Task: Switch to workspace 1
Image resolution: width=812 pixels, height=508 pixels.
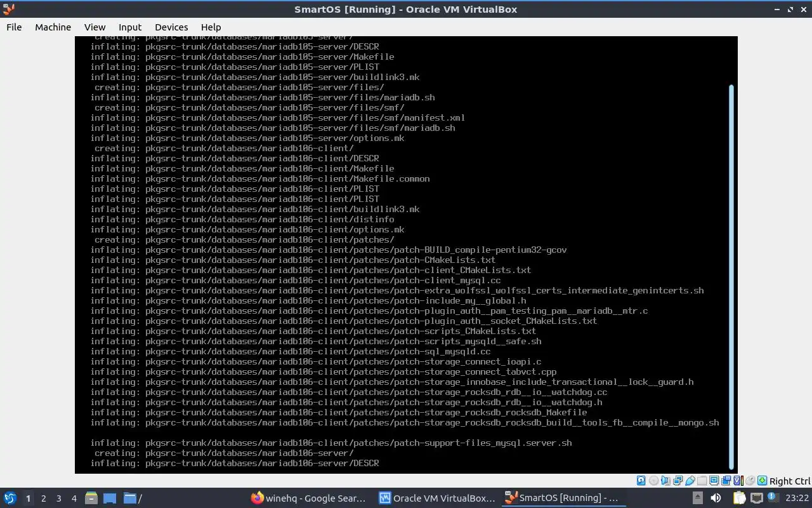Action: pos(28,498)
